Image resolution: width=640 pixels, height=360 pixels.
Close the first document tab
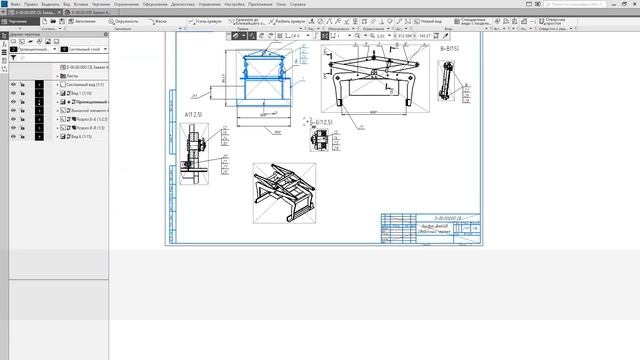[x=59, y=12]
